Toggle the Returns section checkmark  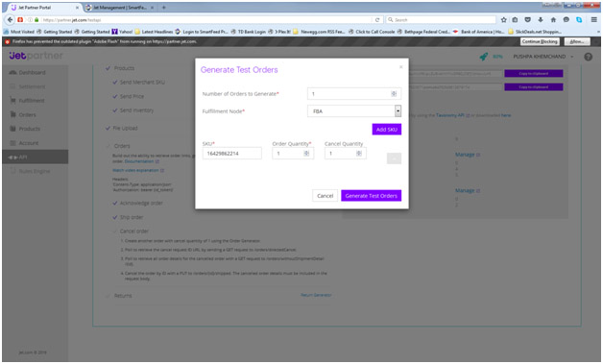coord(109,296)
